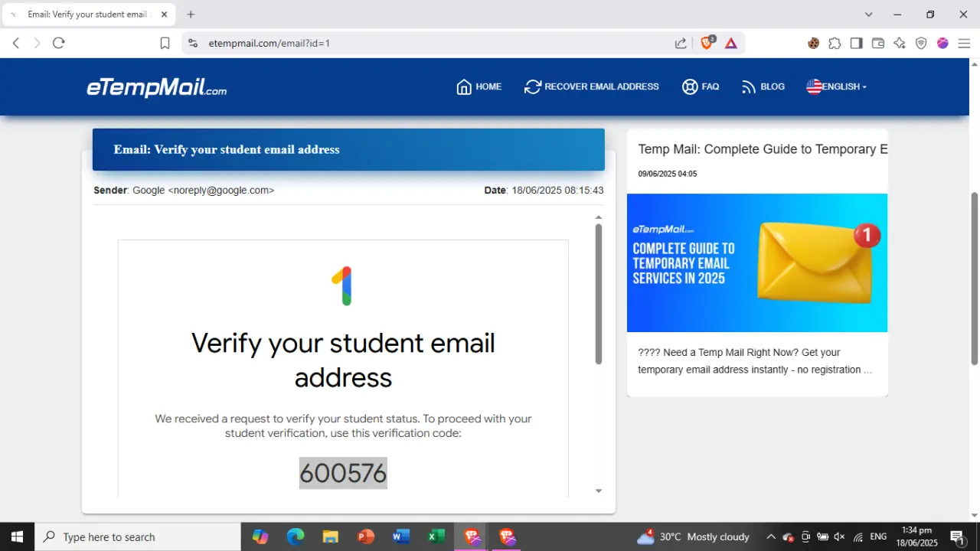Expand the ENGLISH language dropdown
Viewport: 980px width, 551px height.
(836, 86)
